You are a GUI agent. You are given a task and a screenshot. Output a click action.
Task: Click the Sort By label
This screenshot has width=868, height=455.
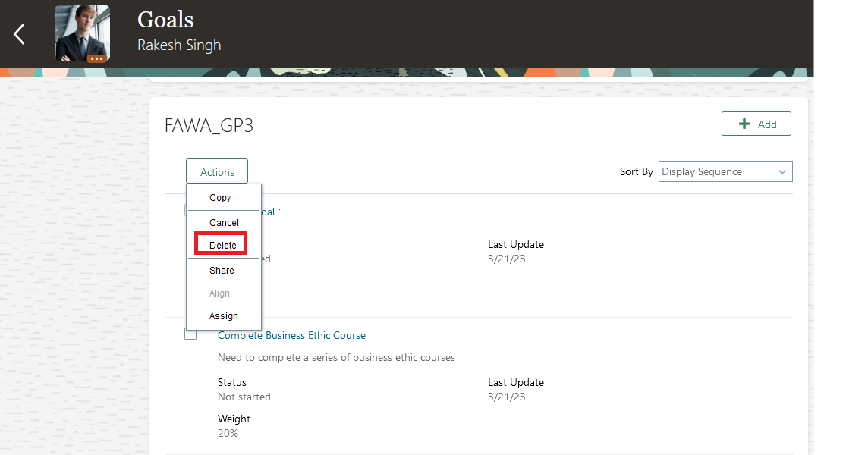pyautogui.click(x=636, y=171)
